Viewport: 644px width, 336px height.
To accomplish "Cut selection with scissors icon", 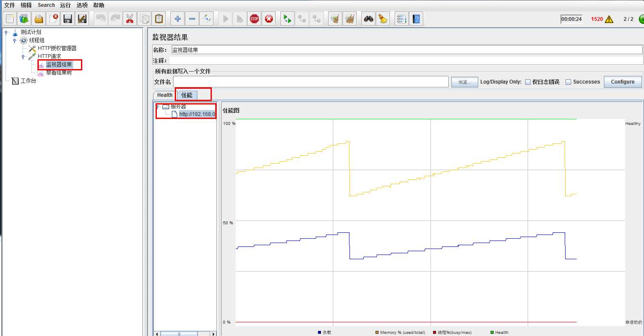I will click(x=130, y=19).
